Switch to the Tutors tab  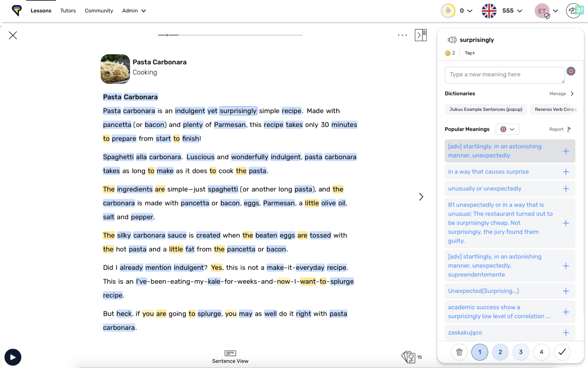pyautogui.click(x=68, y=10)
